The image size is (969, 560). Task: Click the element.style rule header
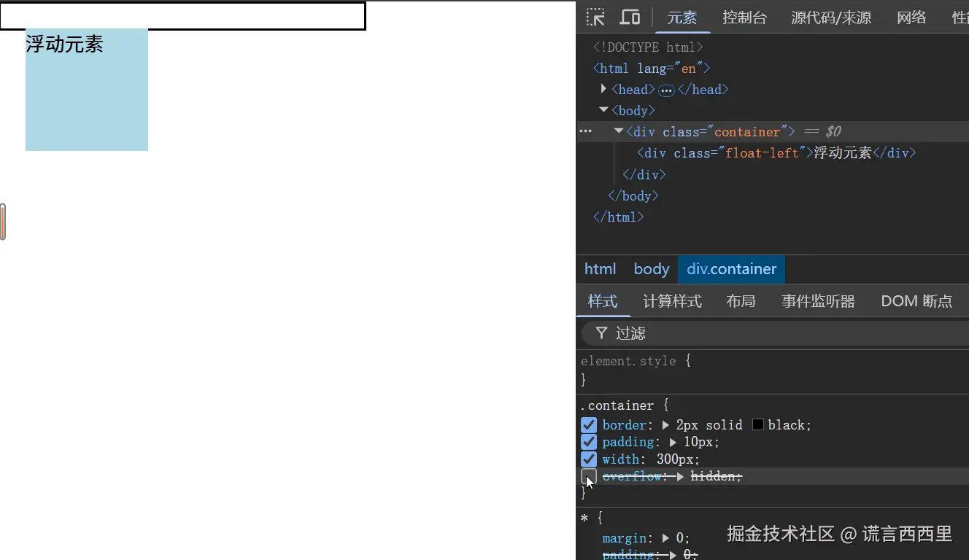pyautogui.click(x=628, y=361)
